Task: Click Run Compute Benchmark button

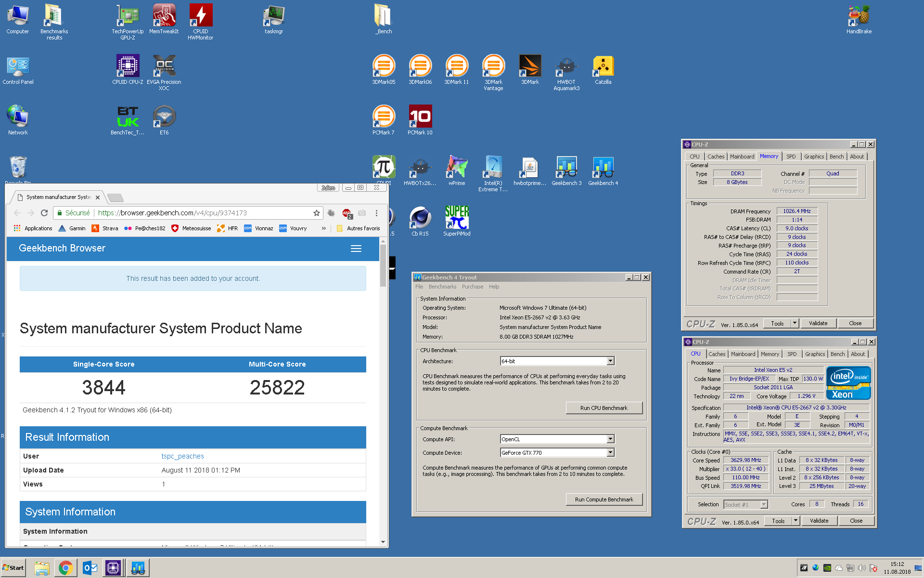Action: [603, 499]
